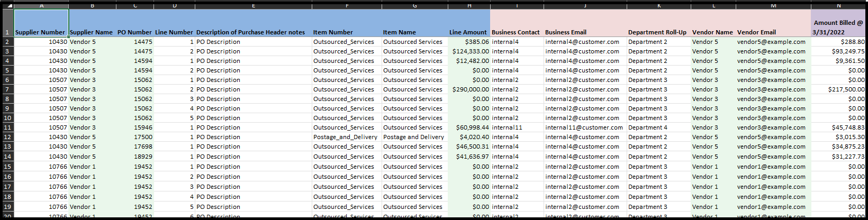Click the column H header
868x220 pixels.
point(469,6)
